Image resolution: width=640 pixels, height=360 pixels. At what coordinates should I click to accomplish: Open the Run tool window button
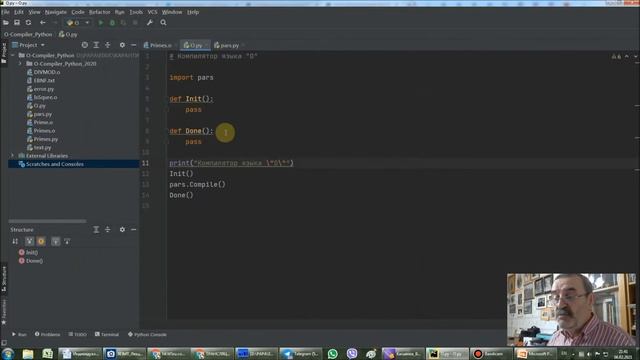19,334
